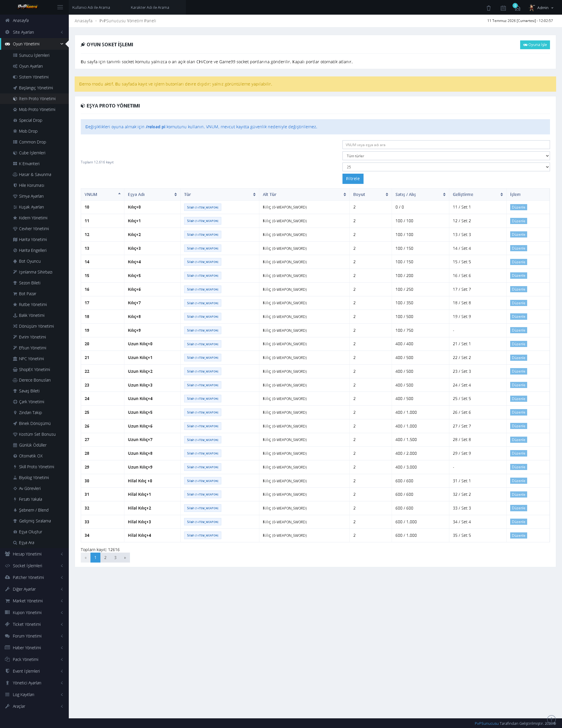
Task: Click the Eşya Ara magnifier icon
Action: point(15,543)
